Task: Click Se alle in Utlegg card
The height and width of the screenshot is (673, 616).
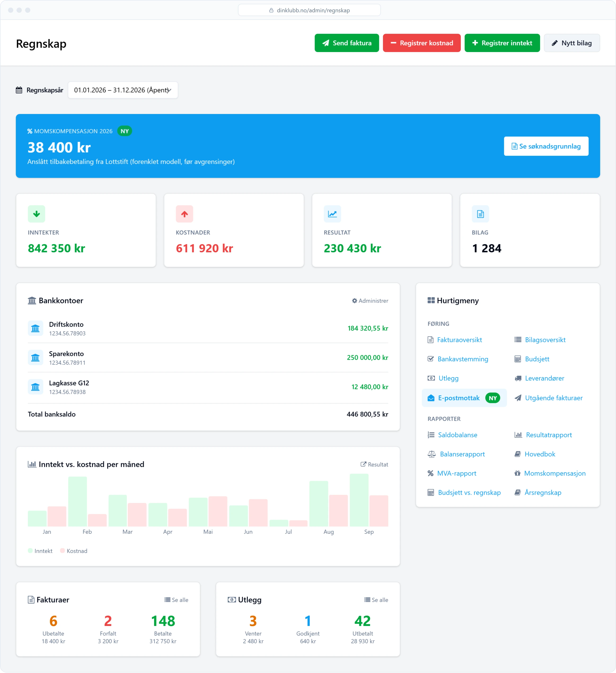Action: coord(376,600)
